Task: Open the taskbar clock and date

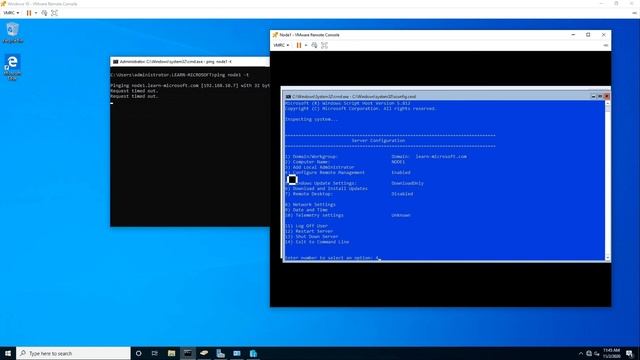Action: click(611, 353)
